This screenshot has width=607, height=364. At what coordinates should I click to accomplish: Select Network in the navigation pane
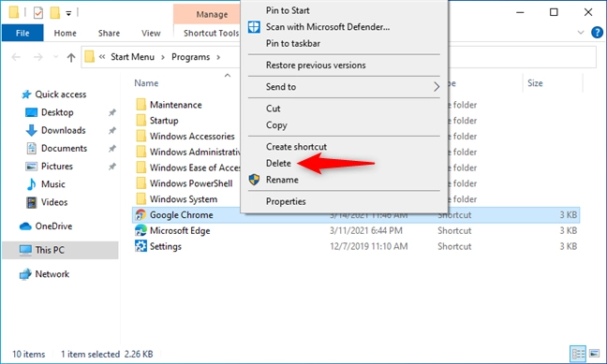[52, 274]
